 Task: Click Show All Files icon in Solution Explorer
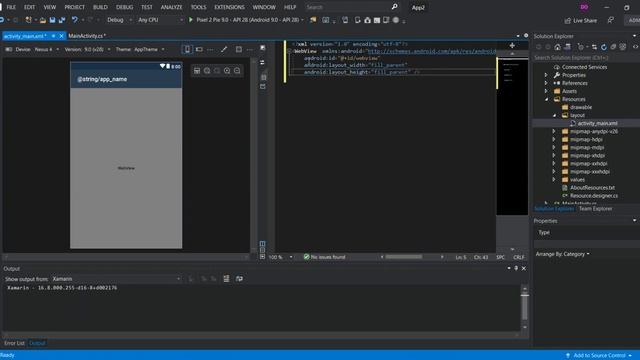click(622, 47)
